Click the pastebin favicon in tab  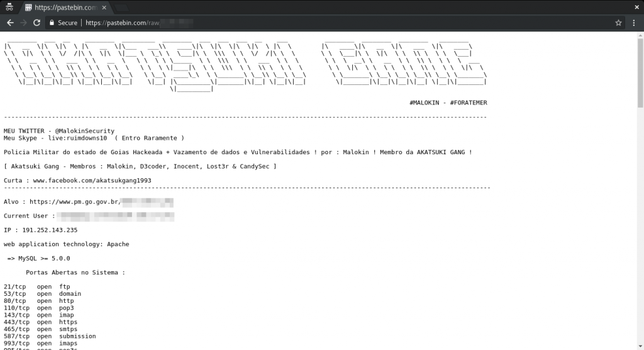28,8
